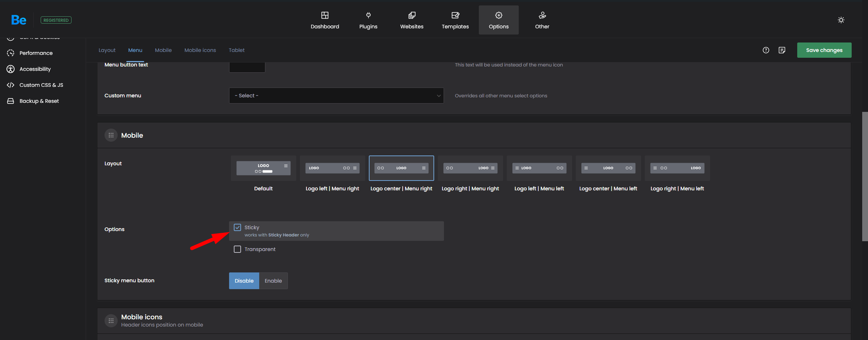Switch to the Tablet tab
Viewport: 868px width, 340px height.
click(237, 50)
